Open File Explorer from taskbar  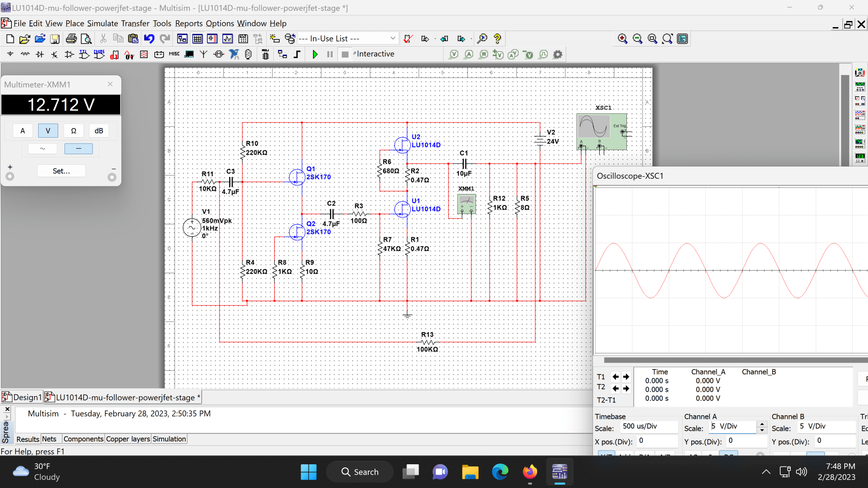coord(470,472)
